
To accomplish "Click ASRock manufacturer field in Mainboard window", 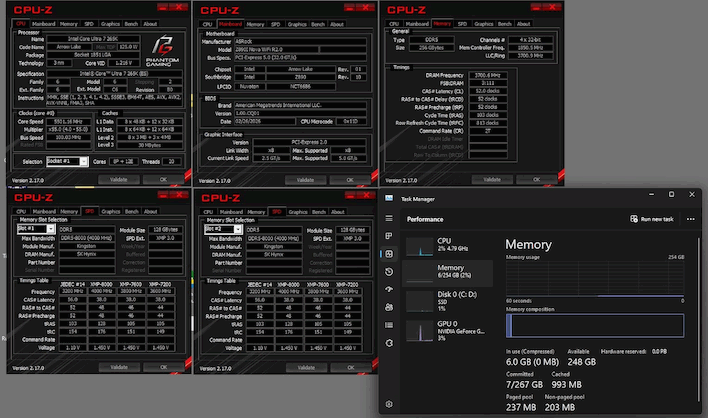I will pyautogui.click(x=300, y=42).
